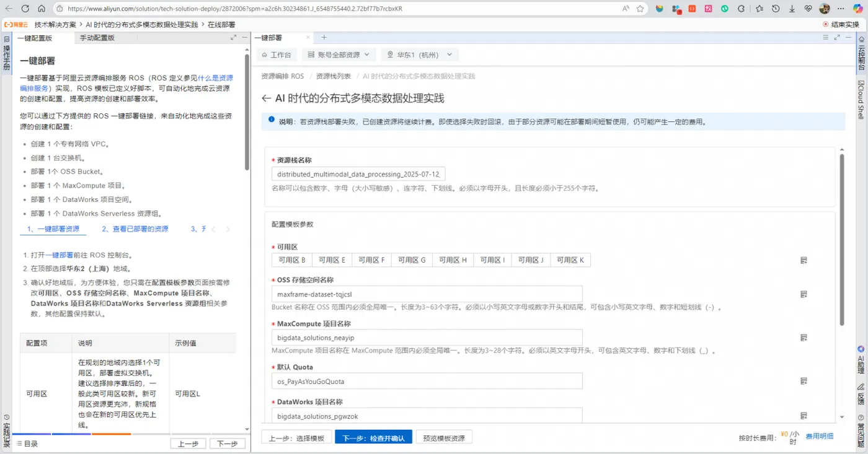Open browser performance heartbeat icon
Screen dimensions: 868x454
tap(808, 9)
